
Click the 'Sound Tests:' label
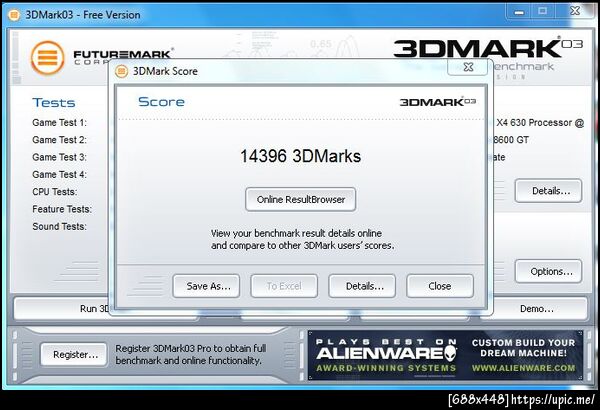point(59,226)
